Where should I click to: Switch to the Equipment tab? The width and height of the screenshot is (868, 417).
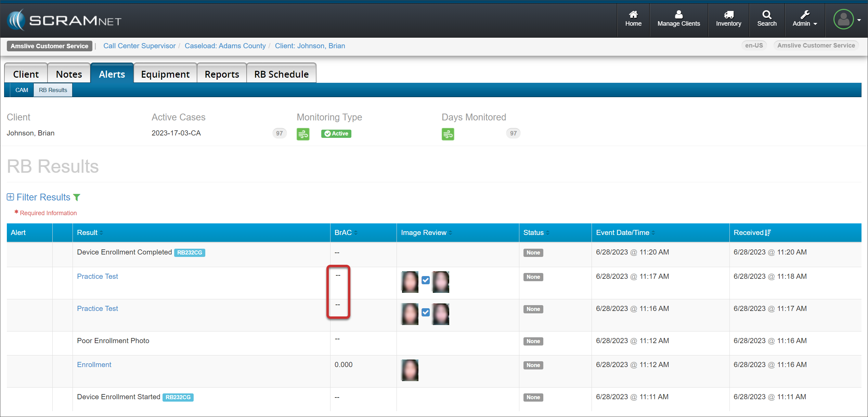(165, 74)
